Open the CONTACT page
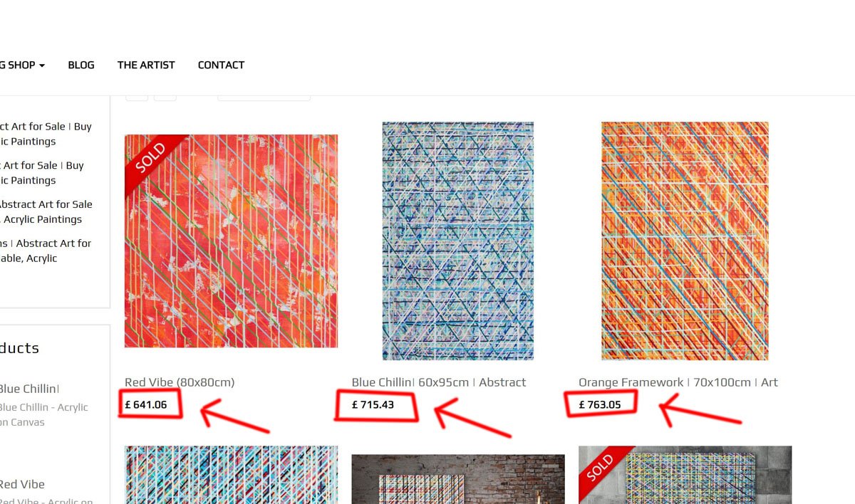855x504 pixels. 221,65
